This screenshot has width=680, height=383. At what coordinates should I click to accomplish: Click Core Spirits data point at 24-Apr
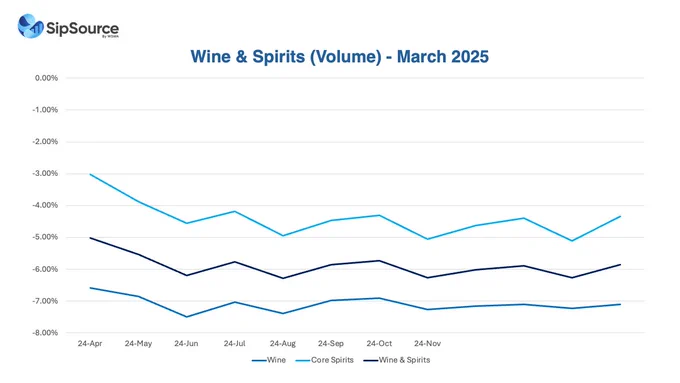pos(90,174)
